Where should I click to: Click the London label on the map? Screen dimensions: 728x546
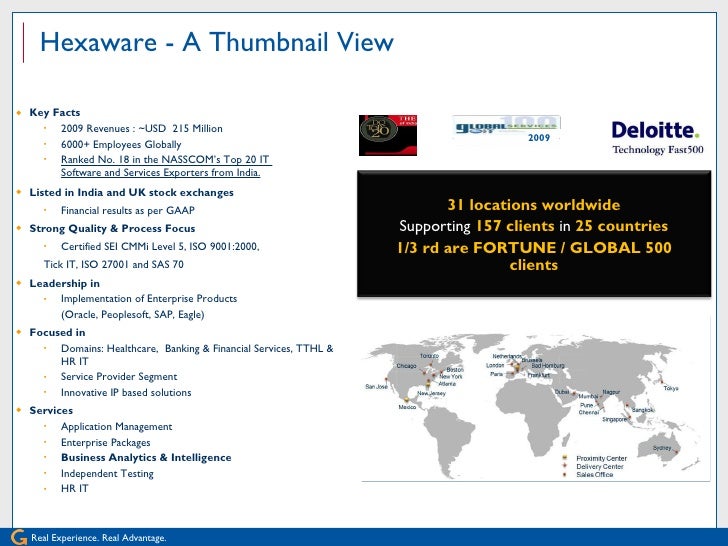coord(495,365)
